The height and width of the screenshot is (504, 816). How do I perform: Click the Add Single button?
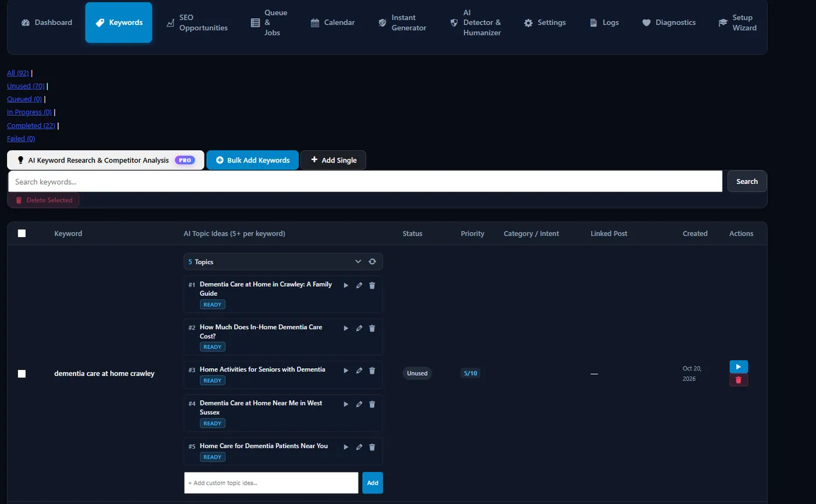pyautogui.click(x=333, y=160)
